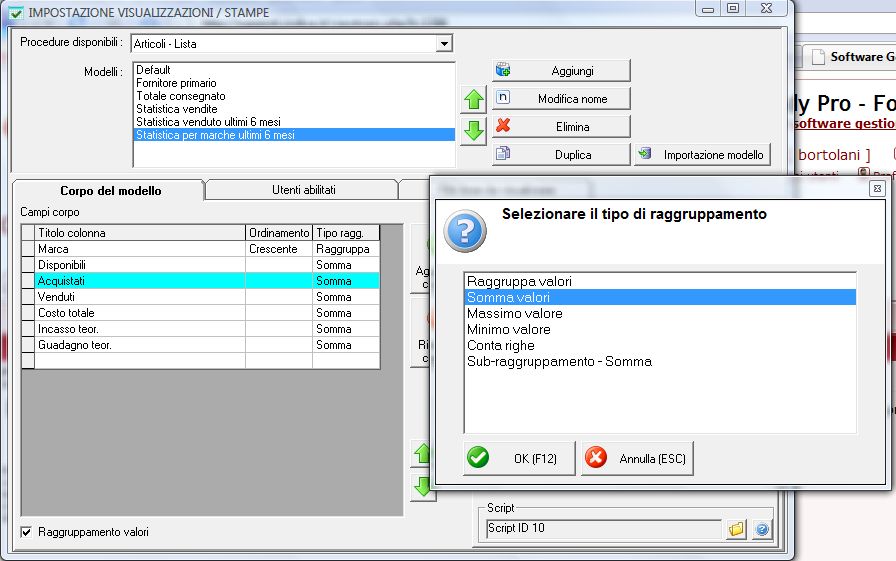896x561 pixels.
Task: Click Somma cell in Costo totale row
Action: pos(346,312)
